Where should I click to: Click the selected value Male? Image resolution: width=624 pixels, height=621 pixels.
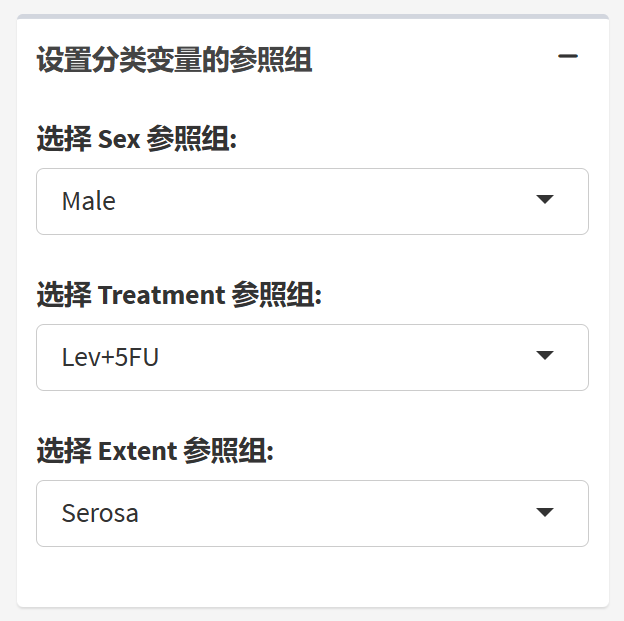point(89,201)
